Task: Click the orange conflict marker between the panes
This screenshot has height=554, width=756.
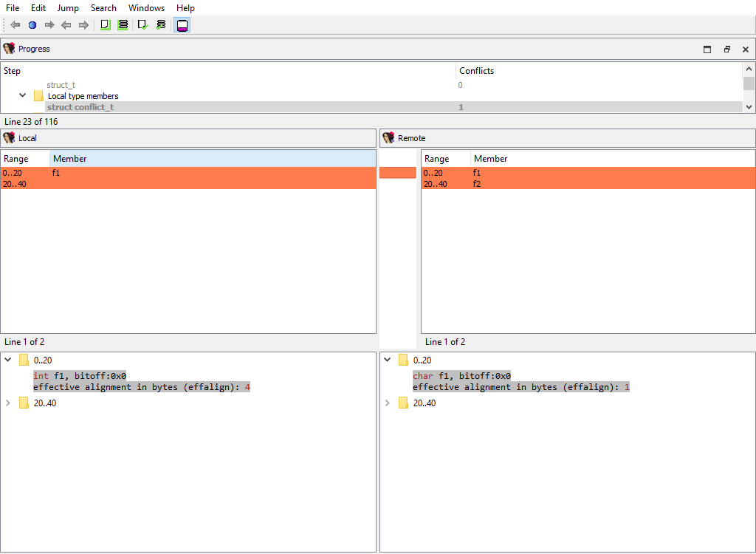Action: [397, 173]
